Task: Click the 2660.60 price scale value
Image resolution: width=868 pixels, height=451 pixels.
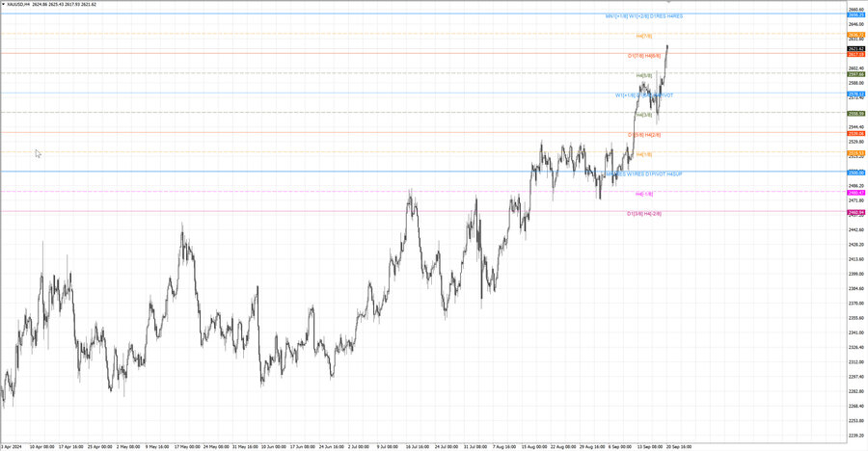Action: [855, 10]
